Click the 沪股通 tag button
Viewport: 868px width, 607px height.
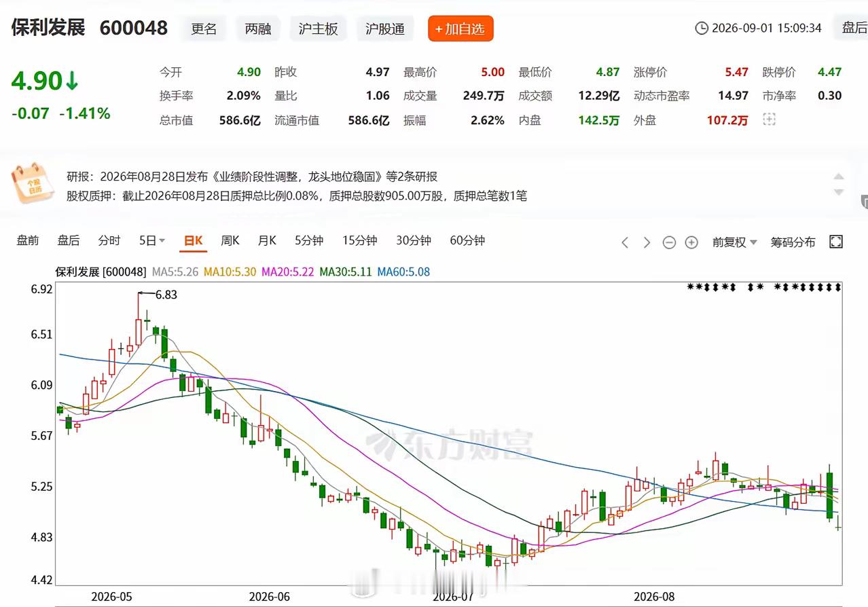point(385,29)
